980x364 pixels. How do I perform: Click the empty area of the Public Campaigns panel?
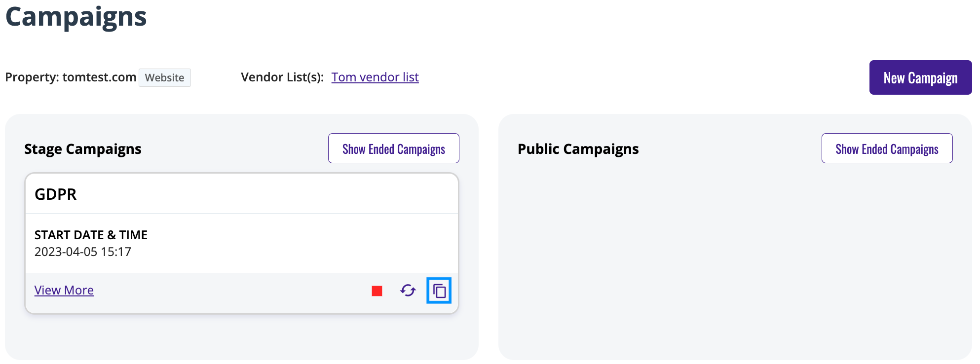click(x=735, y=261)
